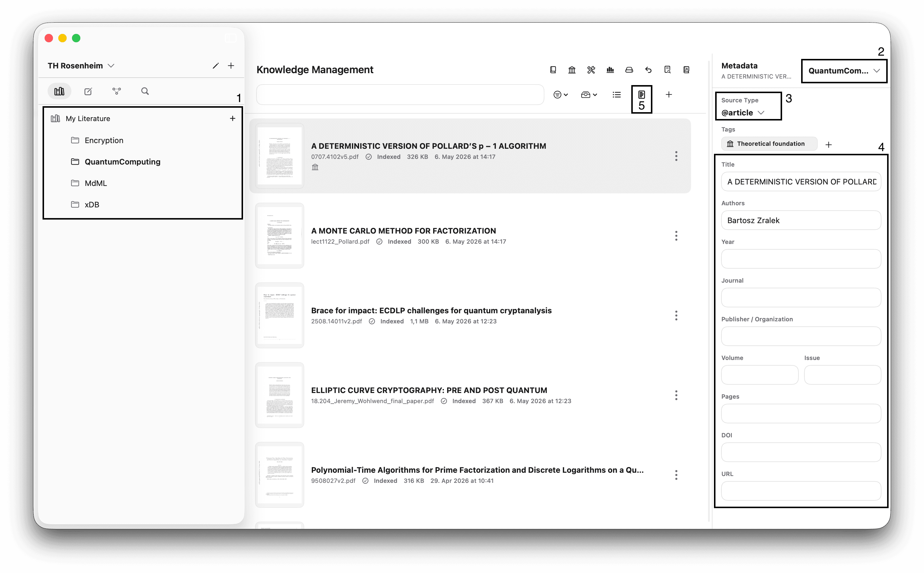Screen dimensions: 924x573
Task: Toggle the document detail view button
Action: click(x=641, y=94)
